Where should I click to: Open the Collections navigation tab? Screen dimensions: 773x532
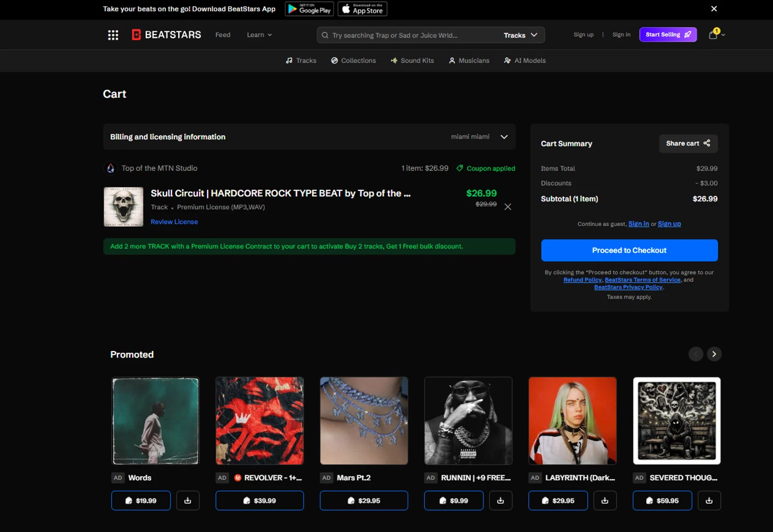click(x=354, y=60)
